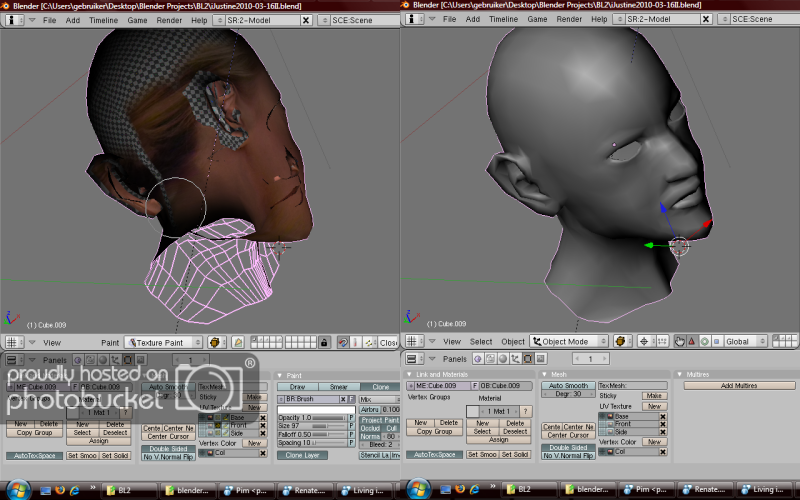Open Object context icon in right Panels header
This screenshot has height=500, width=800.
coord(515,359)
